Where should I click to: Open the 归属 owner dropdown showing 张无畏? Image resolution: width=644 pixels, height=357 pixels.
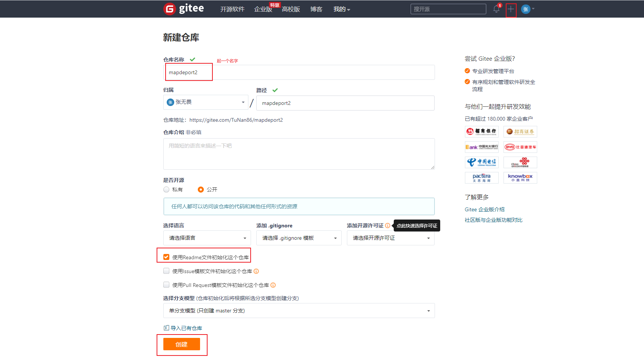coord(205,102)
